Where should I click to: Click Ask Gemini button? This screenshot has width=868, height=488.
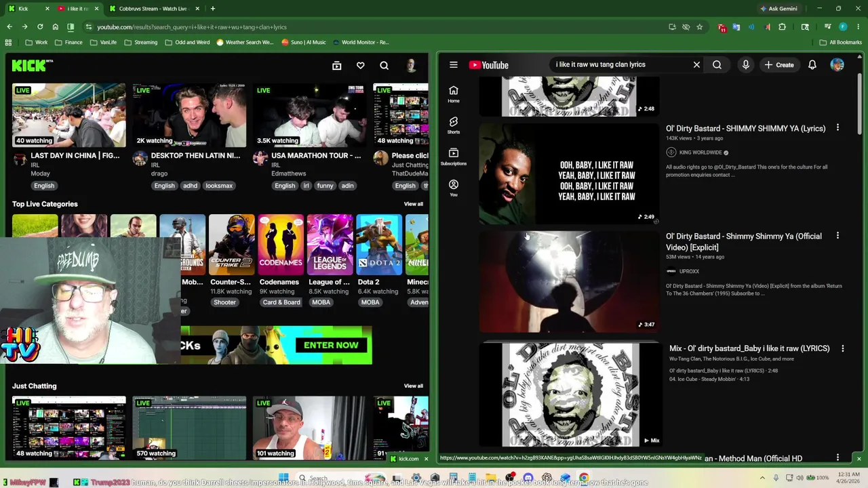[778, 9]
